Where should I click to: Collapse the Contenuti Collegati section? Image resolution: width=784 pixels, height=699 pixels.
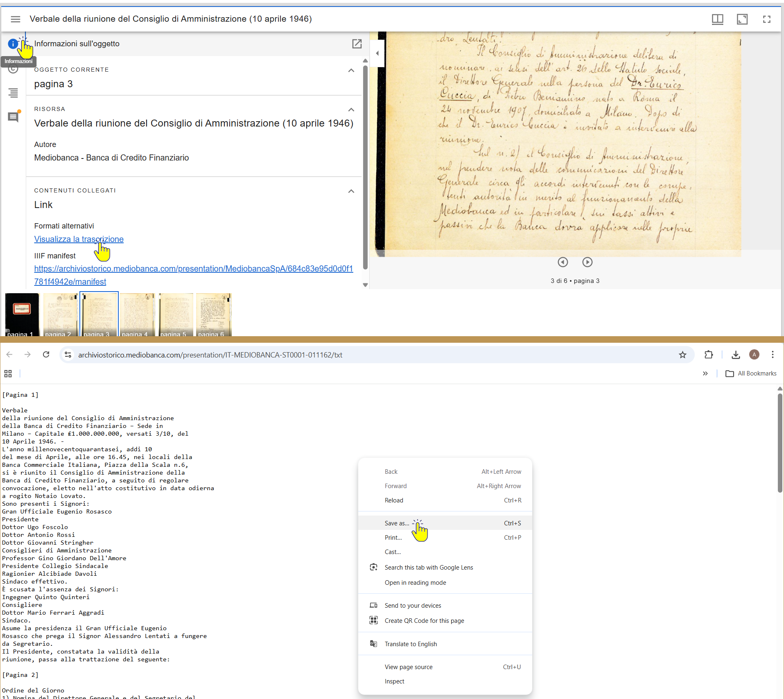(x=351, y=191)
